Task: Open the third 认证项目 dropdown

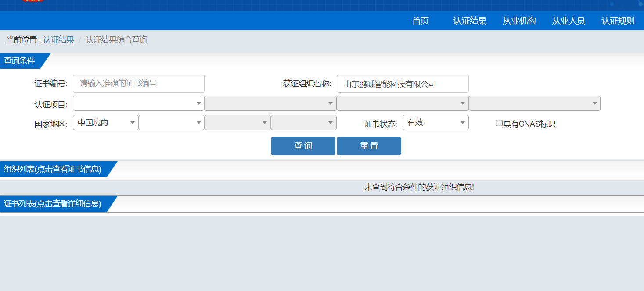Action: 403,103
